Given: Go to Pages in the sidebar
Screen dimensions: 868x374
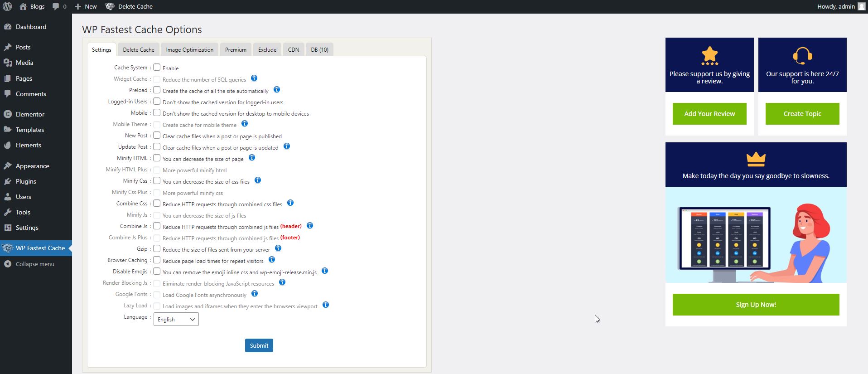Looking at the screenshot, I should (36, 78).
